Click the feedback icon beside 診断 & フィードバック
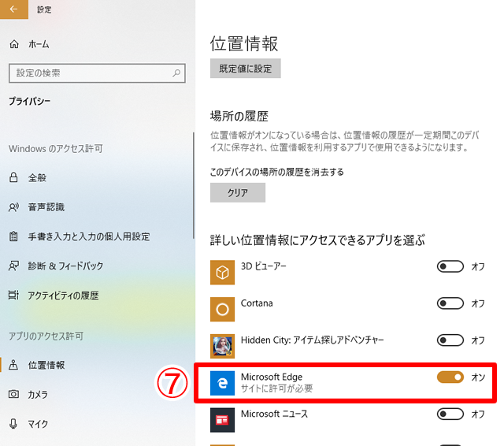 coord(13,266)
